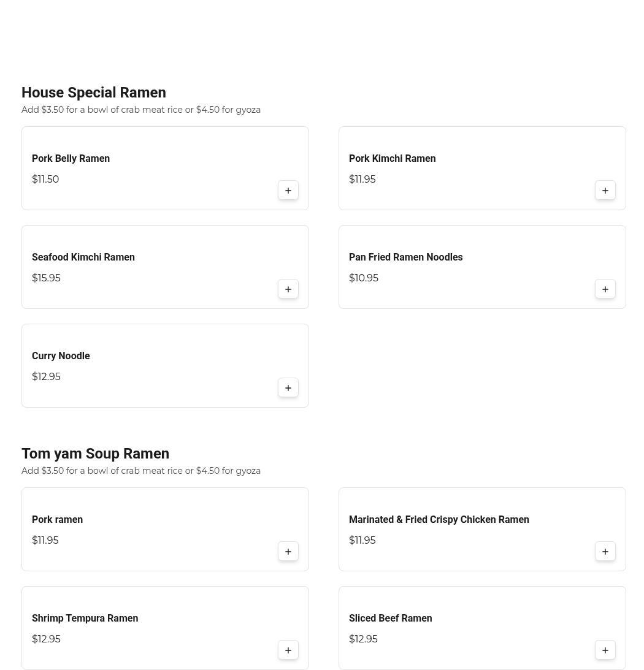
Task: Add Marinated & Fried Crispy Chicken Ramen
Action: tap(605, 552)
